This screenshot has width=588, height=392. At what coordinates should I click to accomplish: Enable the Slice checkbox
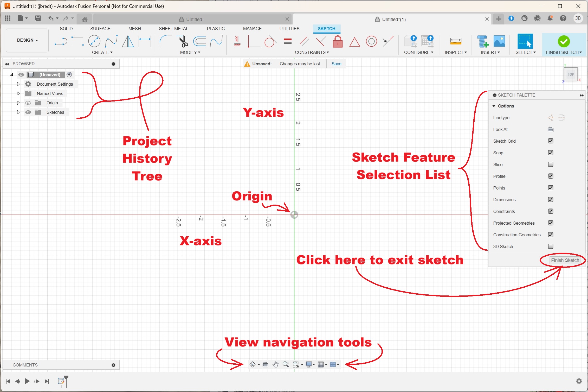(551, 164)
